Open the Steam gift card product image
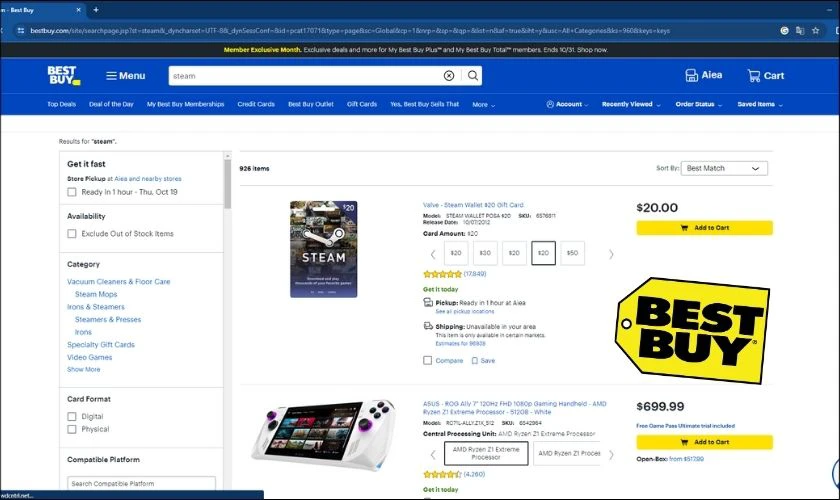This screenshot has width=840, height=500. pos(324,249)
